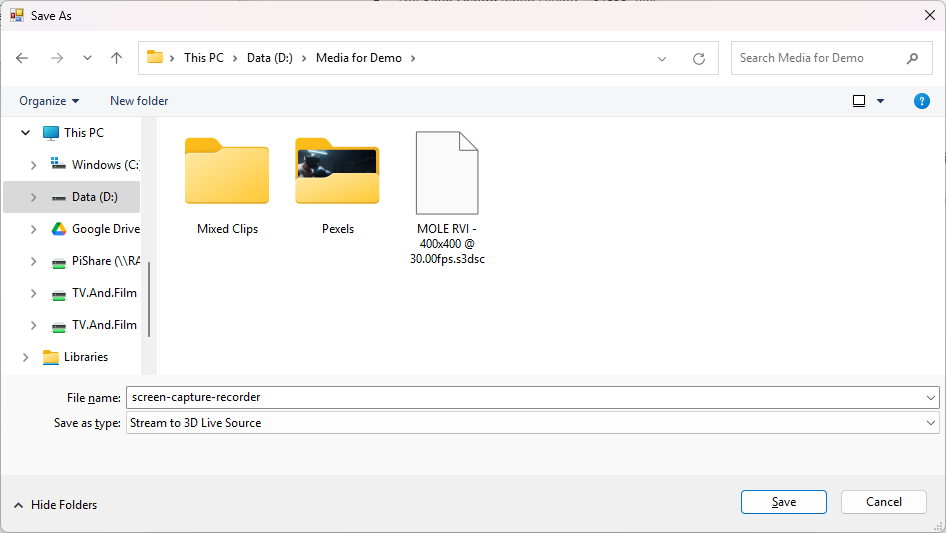Expand the Libraries node
This screenshot has width=946, height=533.
point(25,357)
